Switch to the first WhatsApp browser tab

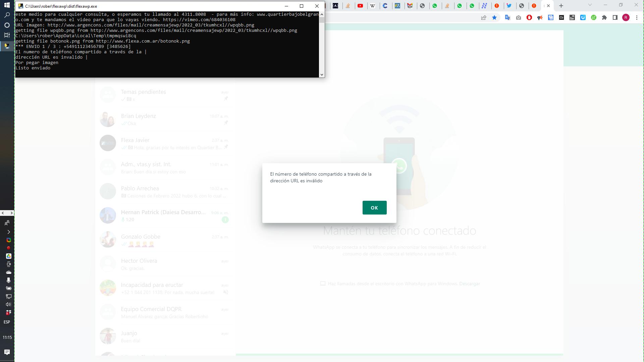(435, 6)
